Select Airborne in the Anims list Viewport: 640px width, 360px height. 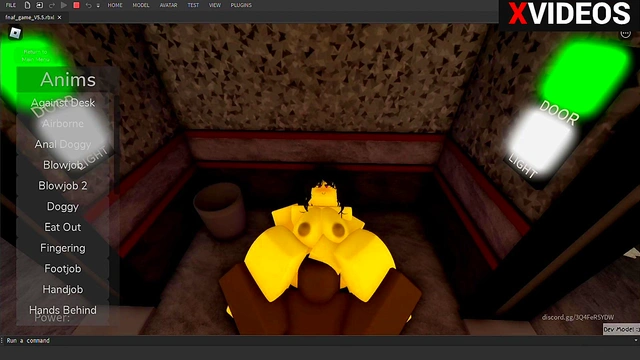pyautogui.click(x=63, y=124)
